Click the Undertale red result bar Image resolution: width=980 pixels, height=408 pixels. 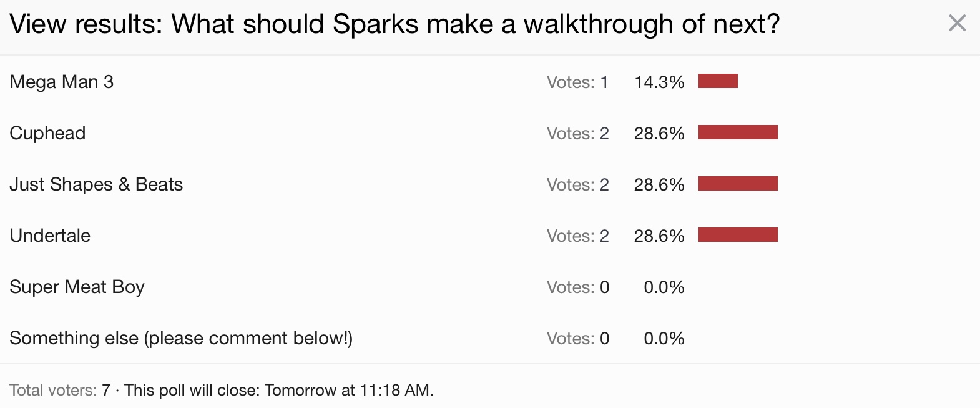coord(738,235)
